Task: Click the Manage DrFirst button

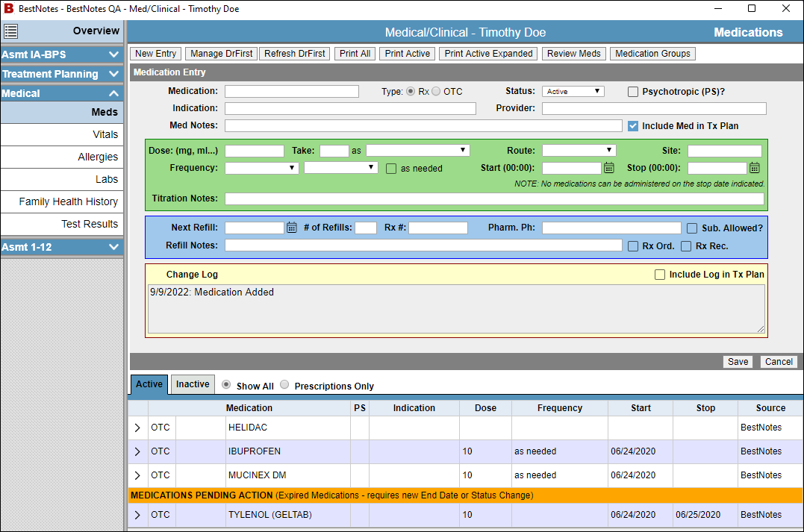Action: coord(222,54)
